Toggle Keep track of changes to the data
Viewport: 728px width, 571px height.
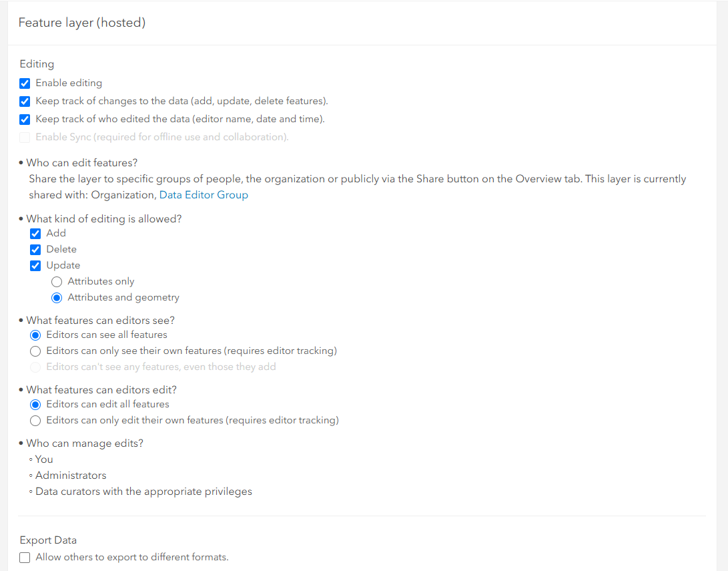(x=25, y=102)
